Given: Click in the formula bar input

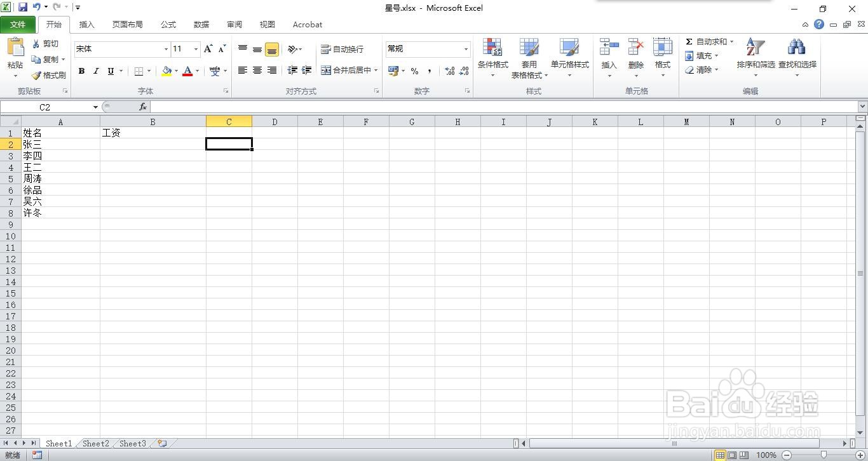Looking at the screenshot, I should [504, 107].
